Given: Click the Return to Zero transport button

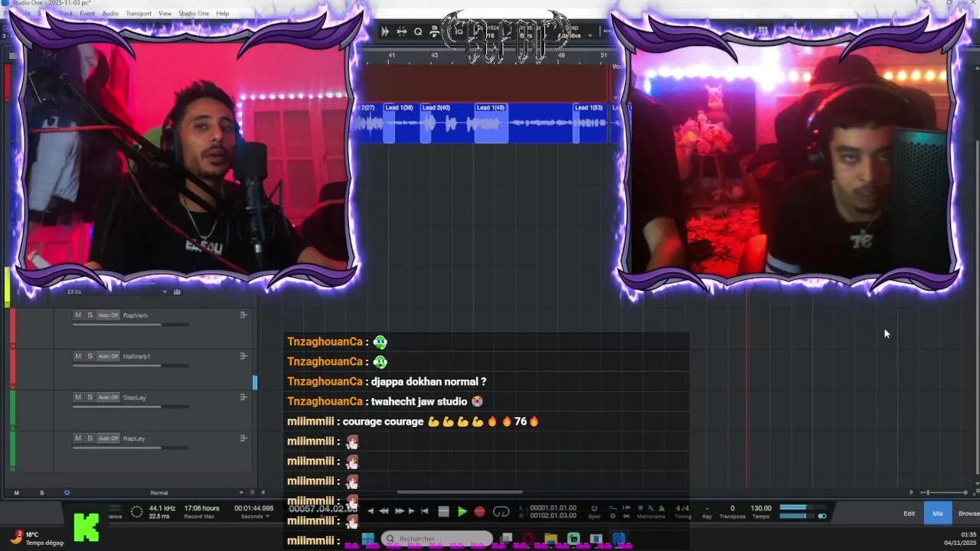Looking at the screenshot, I should (425, 511).
